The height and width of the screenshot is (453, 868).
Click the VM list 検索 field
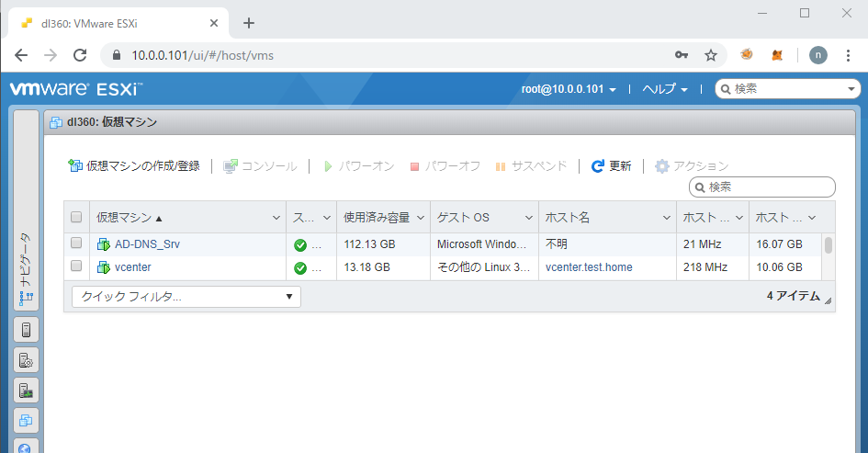coord(762,187)
